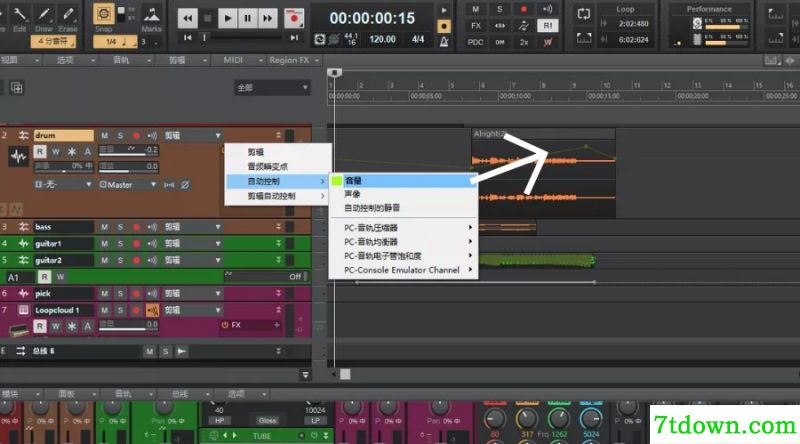Solo the guitar1 track
Image resolution: width=800 pixels, height=444 pixels.
(120, 244)
